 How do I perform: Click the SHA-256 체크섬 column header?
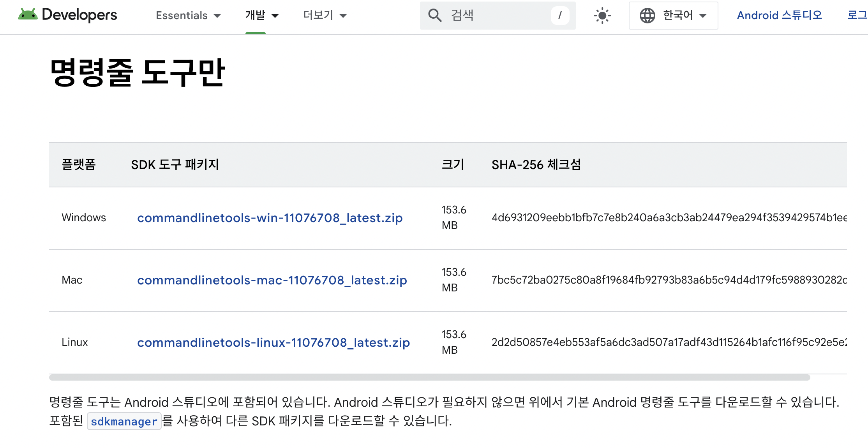tap(536, 164)
